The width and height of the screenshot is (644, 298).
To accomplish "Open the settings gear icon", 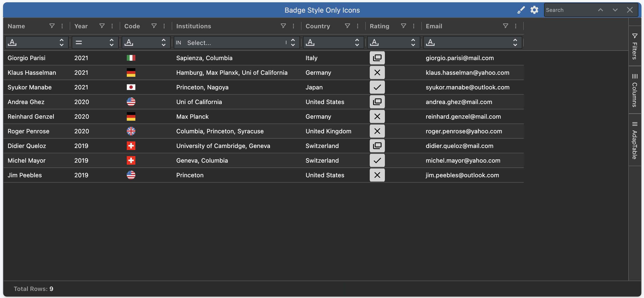I will click(x=534, y=10).
